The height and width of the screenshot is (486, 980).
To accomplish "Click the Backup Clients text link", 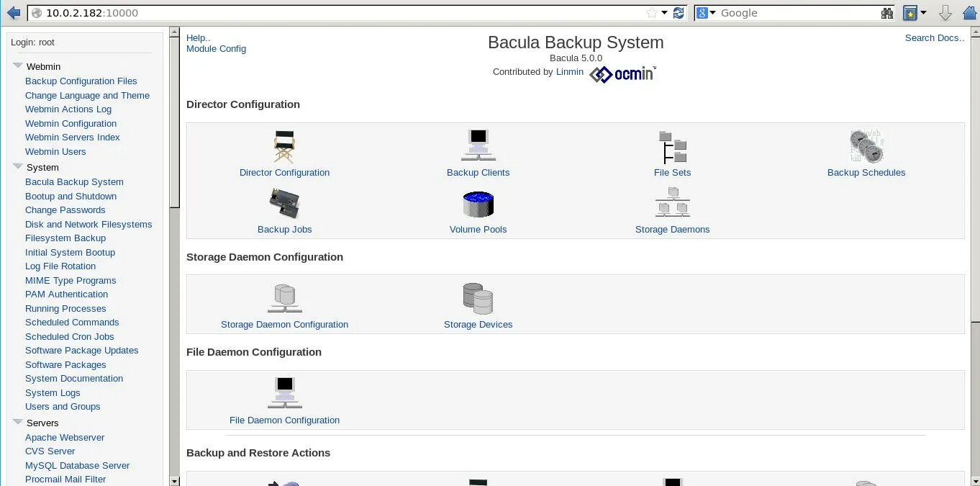I will coord(478,173).
